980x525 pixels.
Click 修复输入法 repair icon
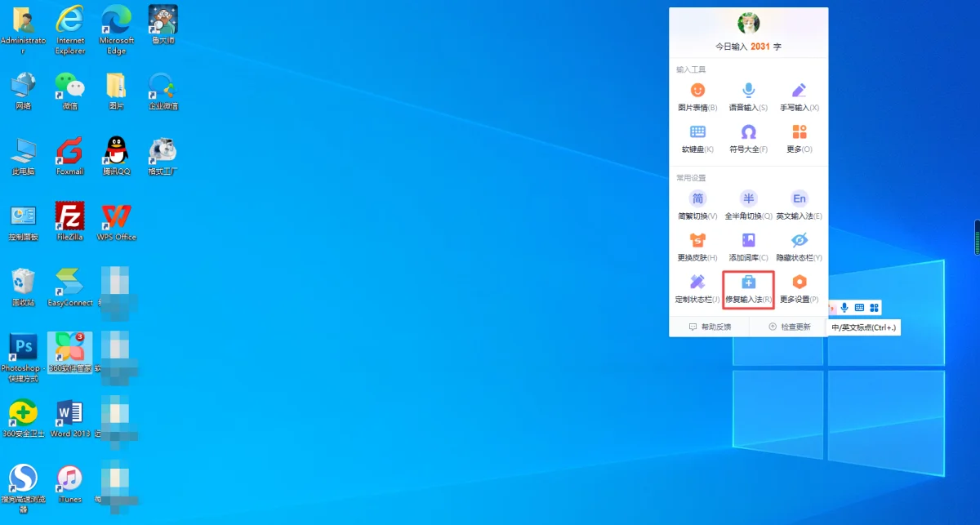[x=748, y=283]
